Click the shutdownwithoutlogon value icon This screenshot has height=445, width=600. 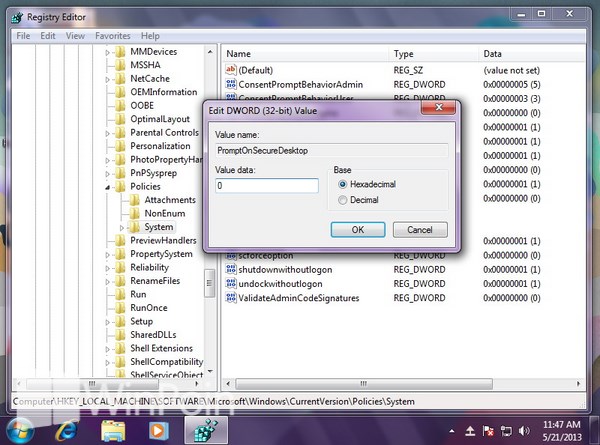tap(230, 270)
